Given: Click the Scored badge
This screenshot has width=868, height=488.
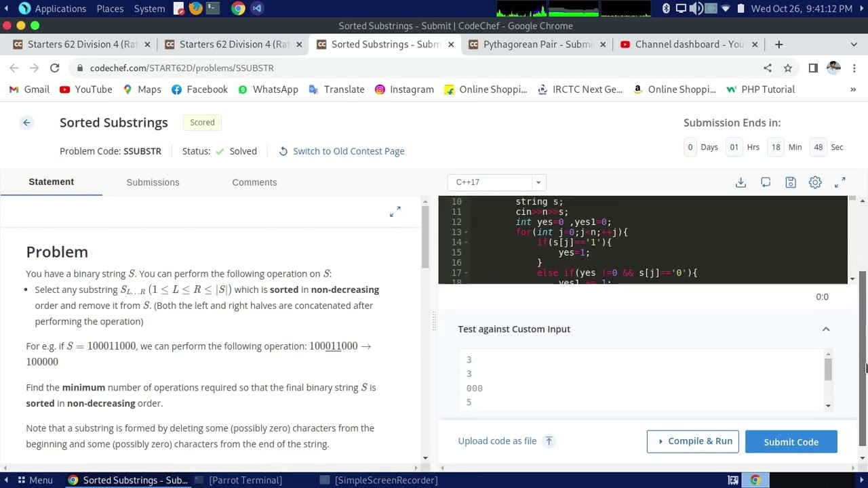Looking at the screenshot, I should click(202, 123).
